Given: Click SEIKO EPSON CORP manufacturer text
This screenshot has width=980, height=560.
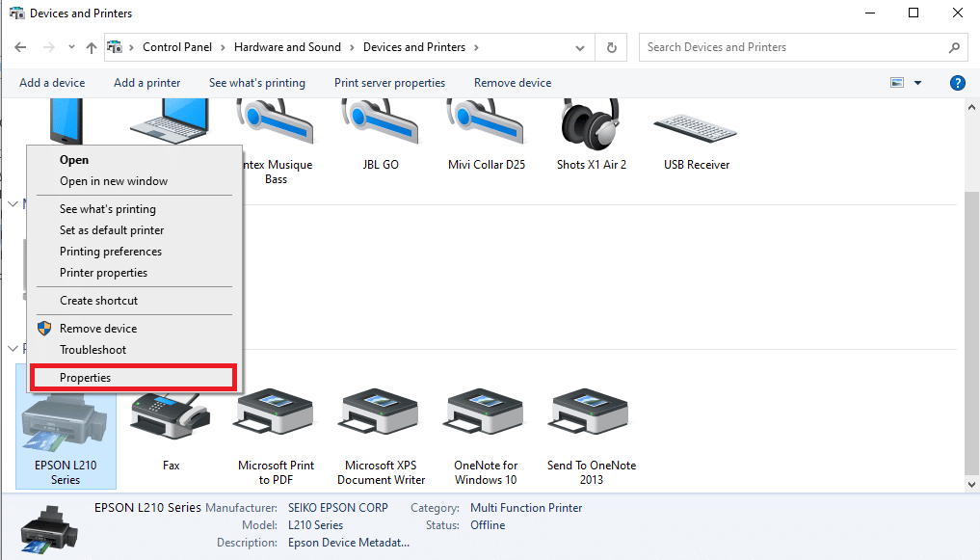Looking at the screenshot, I should coord(337,508).
